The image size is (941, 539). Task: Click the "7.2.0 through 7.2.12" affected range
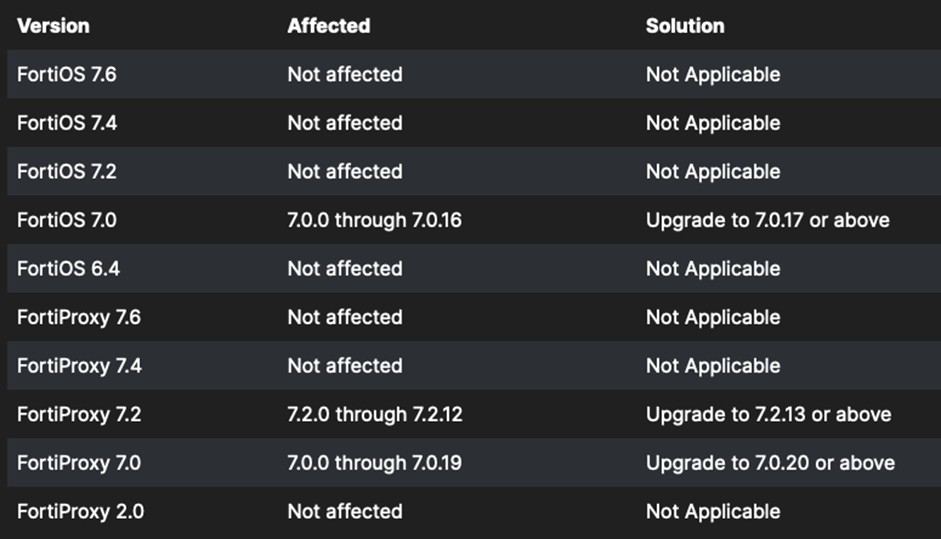(x=374, y=414)
